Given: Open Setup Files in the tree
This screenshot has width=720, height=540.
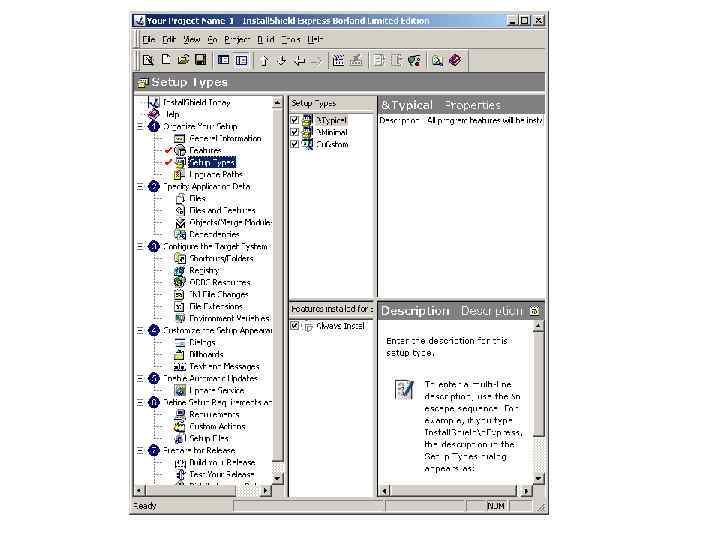Looking at the screenshot, I should (209, 439).
